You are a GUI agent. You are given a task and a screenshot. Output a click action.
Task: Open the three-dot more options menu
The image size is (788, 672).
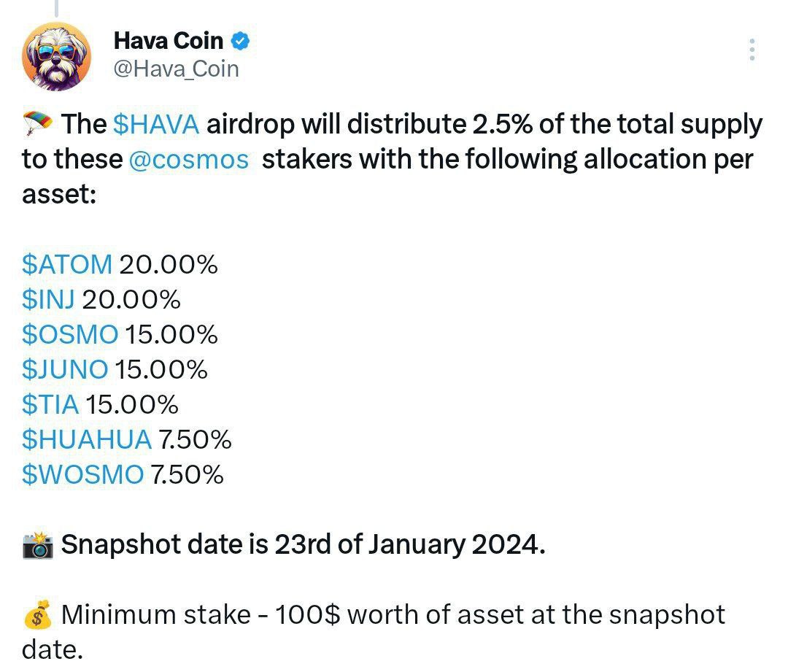pos(752,50)
